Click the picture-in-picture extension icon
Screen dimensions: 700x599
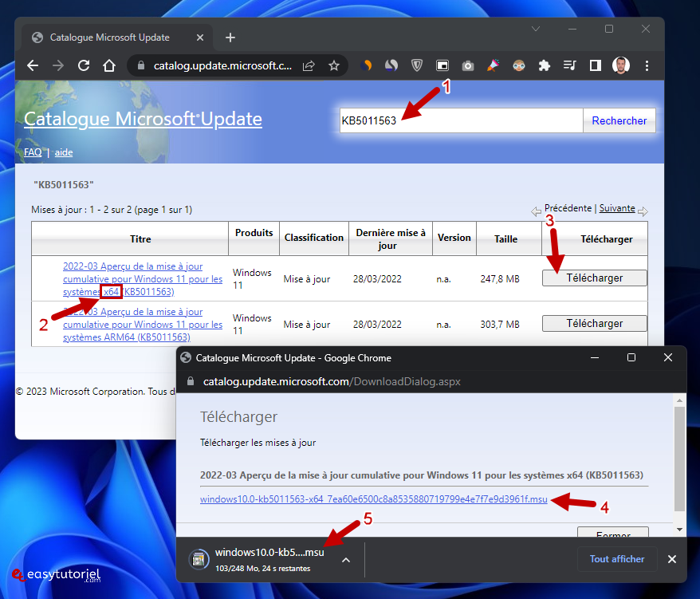click(442, 65)
